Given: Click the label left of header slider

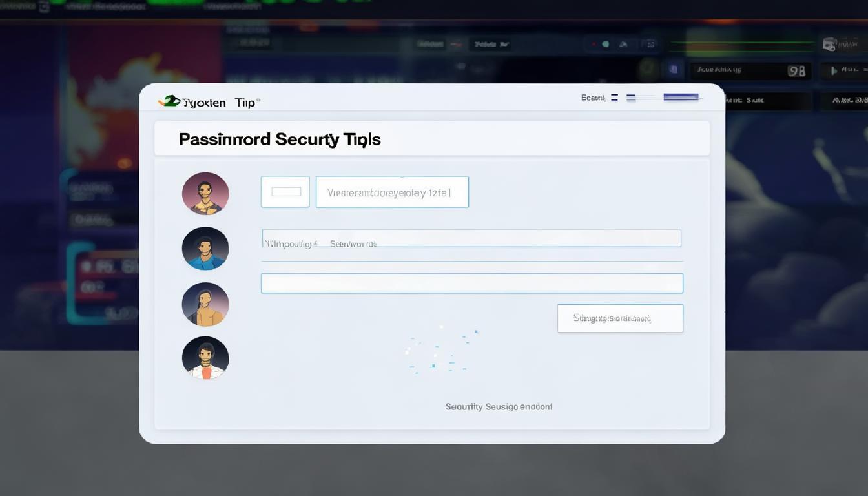Looking at the screenshot, I should pos(592,98).
